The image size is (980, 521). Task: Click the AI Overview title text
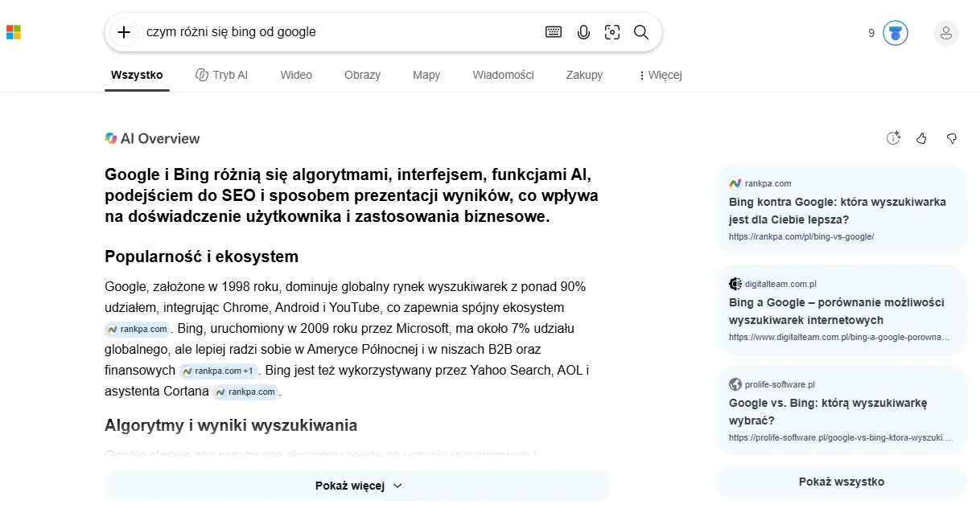coord(160,138)
